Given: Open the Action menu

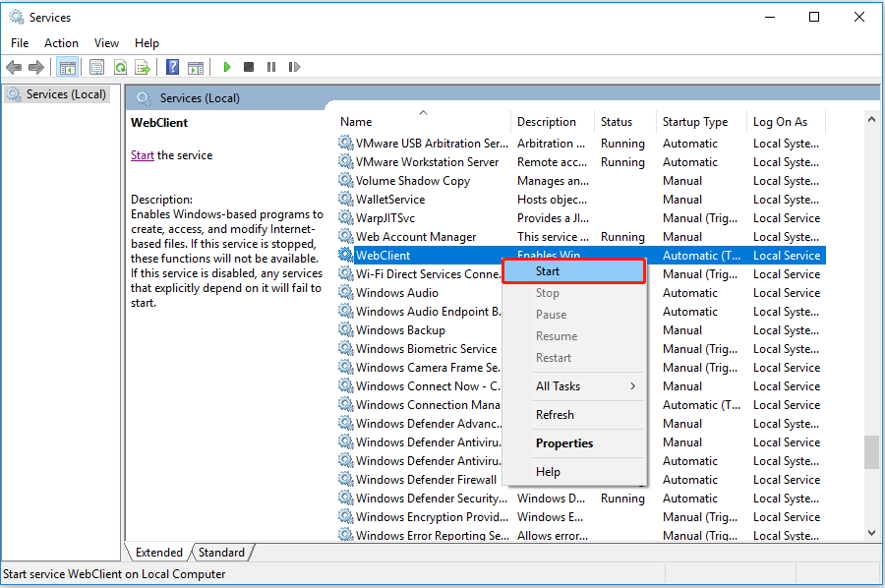Looking at the screenshot, I should (x=62, y=43).
